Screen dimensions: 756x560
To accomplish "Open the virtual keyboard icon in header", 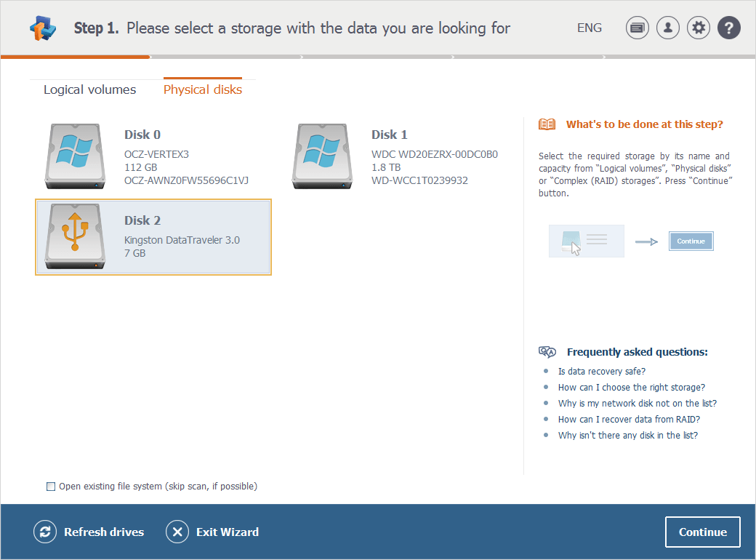I will 637,27.
